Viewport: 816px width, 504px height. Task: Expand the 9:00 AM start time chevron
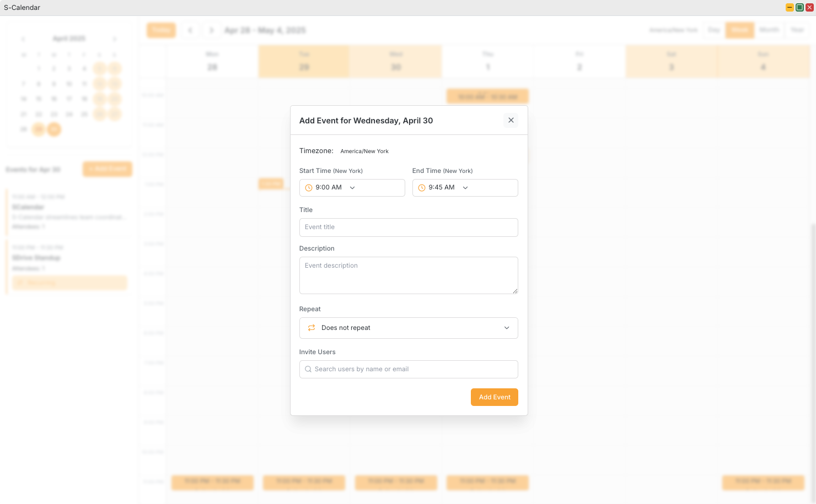pyautogui.click(x=352, y=188)
